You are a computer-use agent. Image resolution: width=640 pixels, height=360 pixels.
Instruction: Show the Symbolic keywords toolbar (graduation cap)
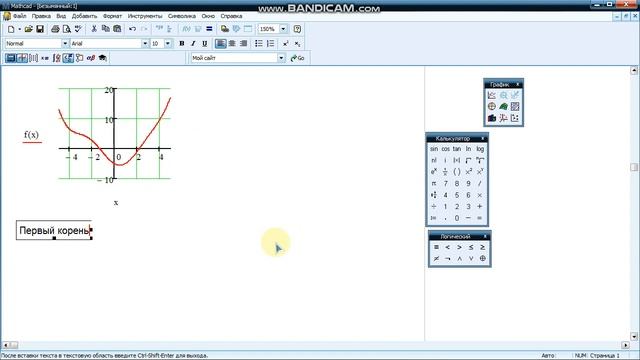tap(102, 58)
